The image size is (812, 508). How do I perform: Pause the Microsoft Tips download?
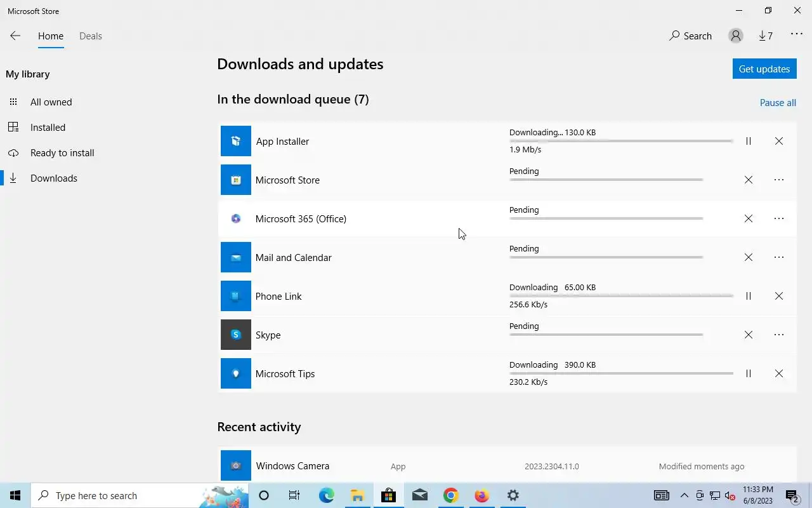[749, 373]
